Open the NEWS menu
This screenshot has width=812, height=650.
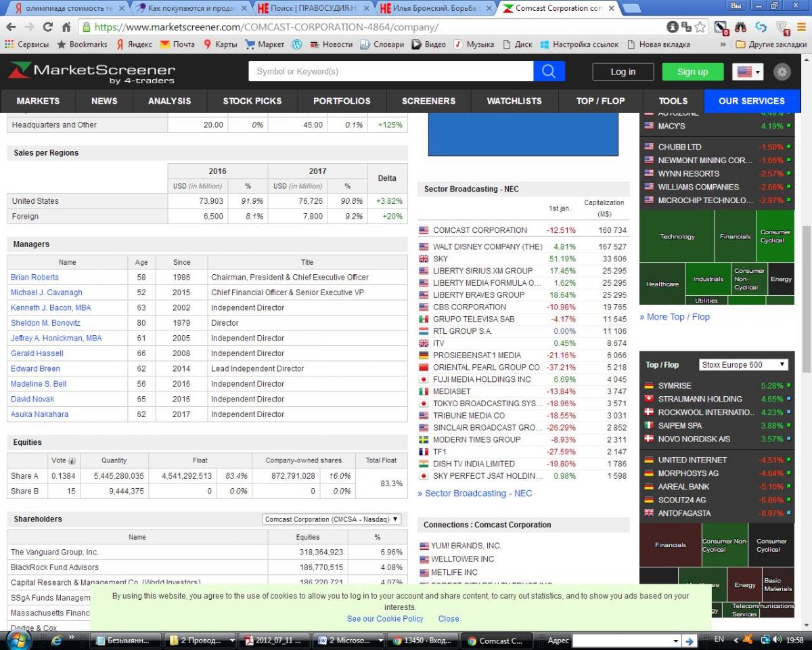click(104, 101)
